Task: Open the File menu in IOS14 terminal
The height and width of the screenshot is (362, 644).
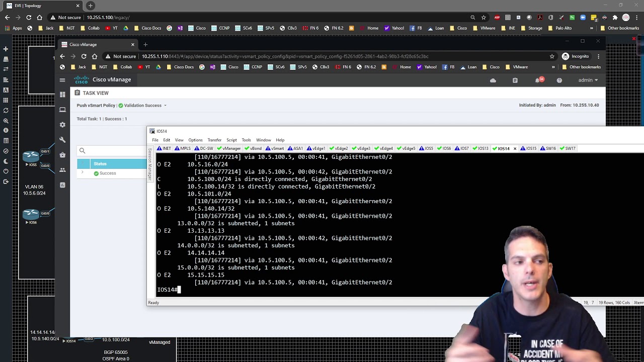Action: pos(155,140)
